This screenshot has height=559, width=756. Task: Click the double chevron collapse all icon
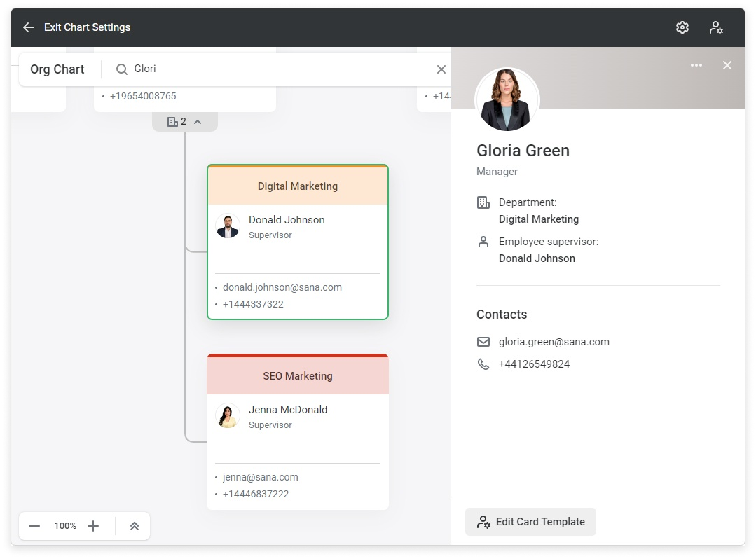pyautogui.click(x=135, y=526)
